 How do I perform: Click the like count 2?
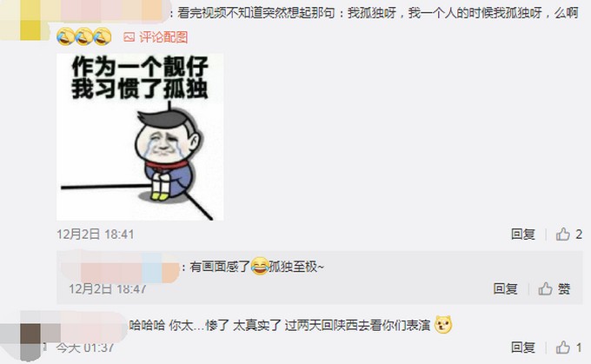tap(579, 234)
